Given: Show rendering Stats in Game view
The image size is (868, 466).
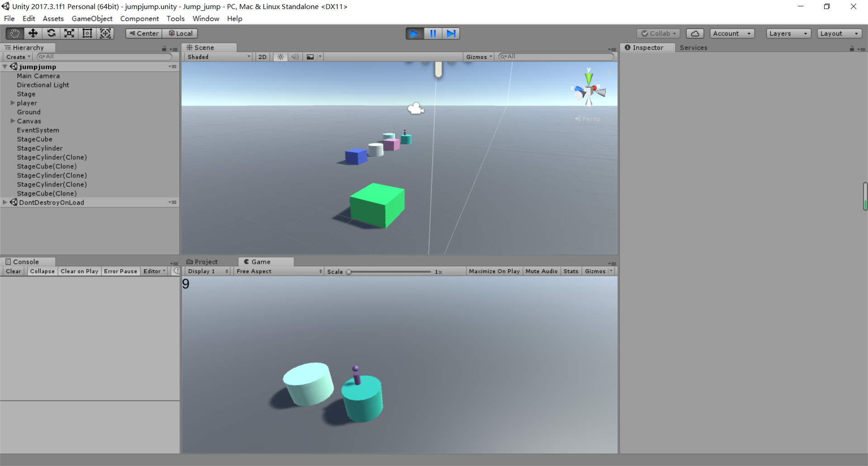Looking at the screenshot, I should (x=571, y=271).
